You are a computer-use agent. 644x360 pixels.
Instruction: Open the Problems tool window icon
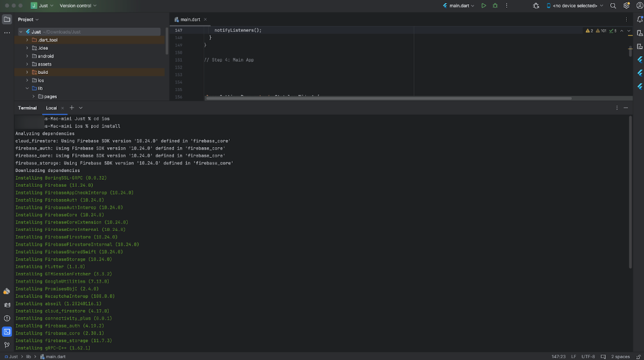(x=7, y=318)
